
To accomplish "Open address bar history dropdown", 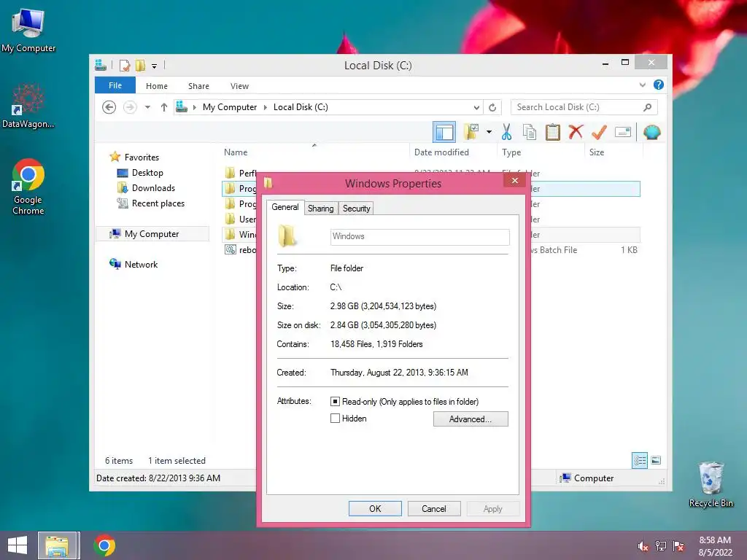I will click(476, 107).
